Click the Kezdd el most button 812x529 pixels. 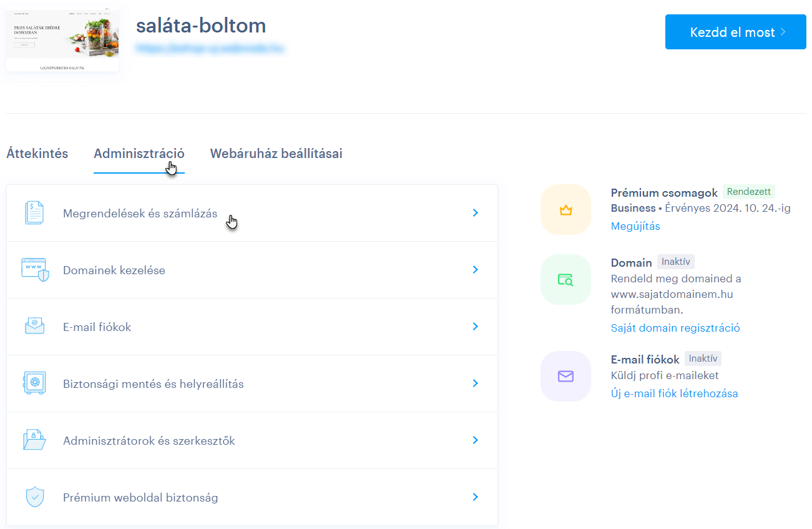[736, 32]
